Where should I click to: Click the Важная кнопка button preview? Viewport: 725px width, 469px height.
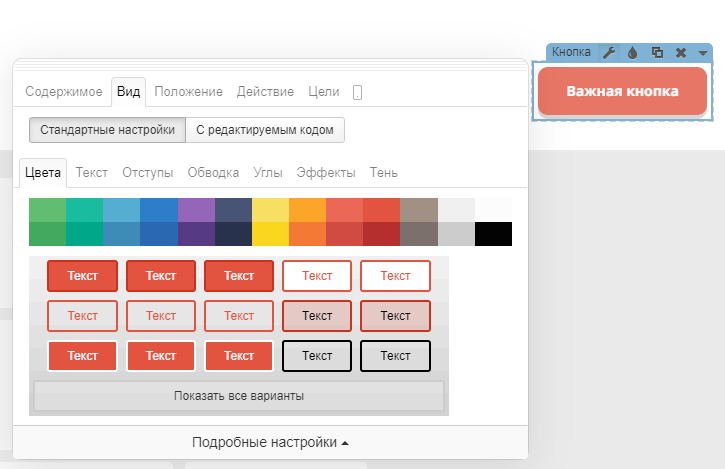click(622, 91)
